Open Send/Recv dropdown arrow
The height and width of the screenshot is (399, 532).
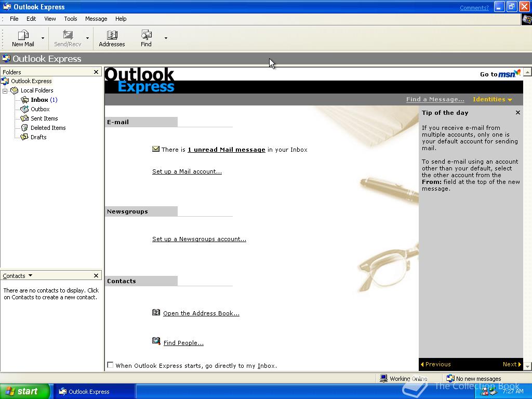click(87, 38)
